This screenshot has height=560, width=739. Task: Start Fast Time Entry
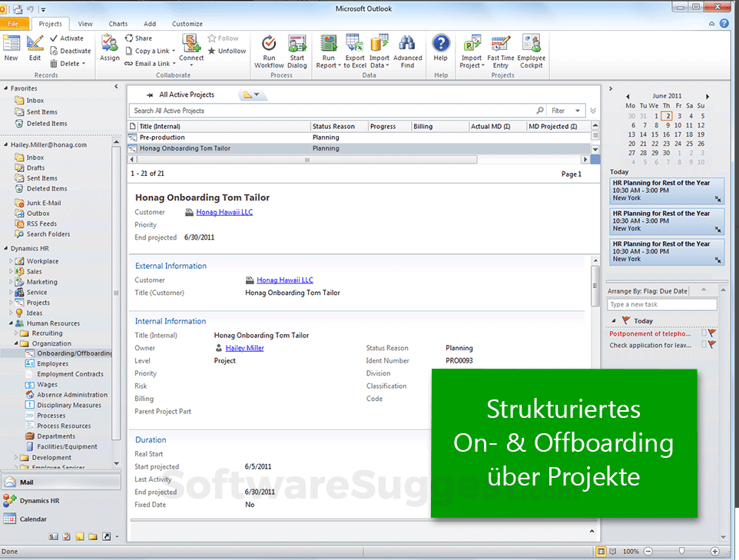click(x=500, y=50)
